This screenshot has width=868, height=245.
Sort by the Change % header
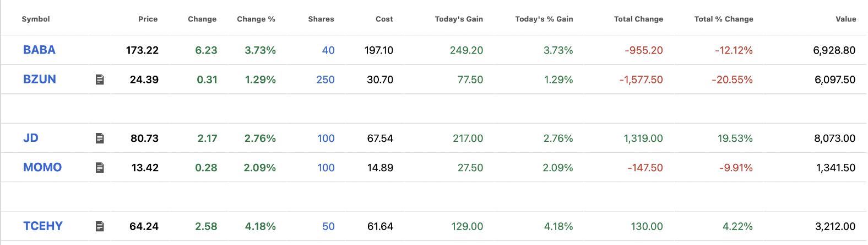tap(256, 19)
